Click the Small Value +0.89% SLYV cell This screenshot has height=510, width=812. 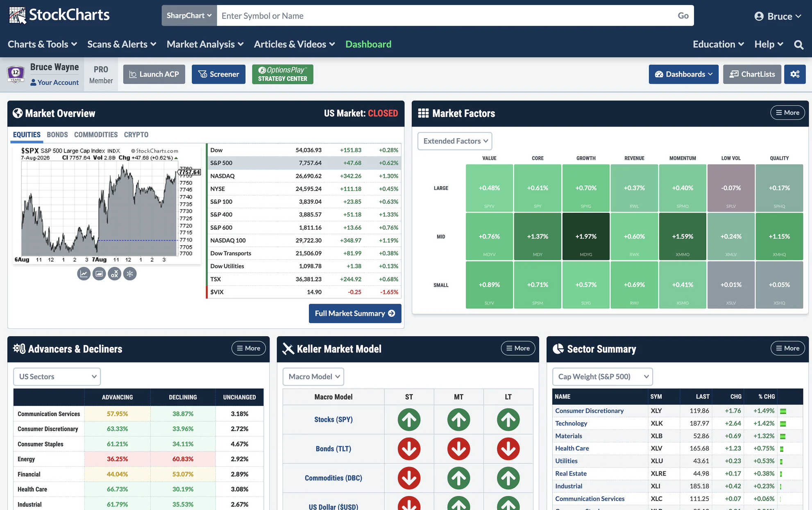[x=489, y=285]
